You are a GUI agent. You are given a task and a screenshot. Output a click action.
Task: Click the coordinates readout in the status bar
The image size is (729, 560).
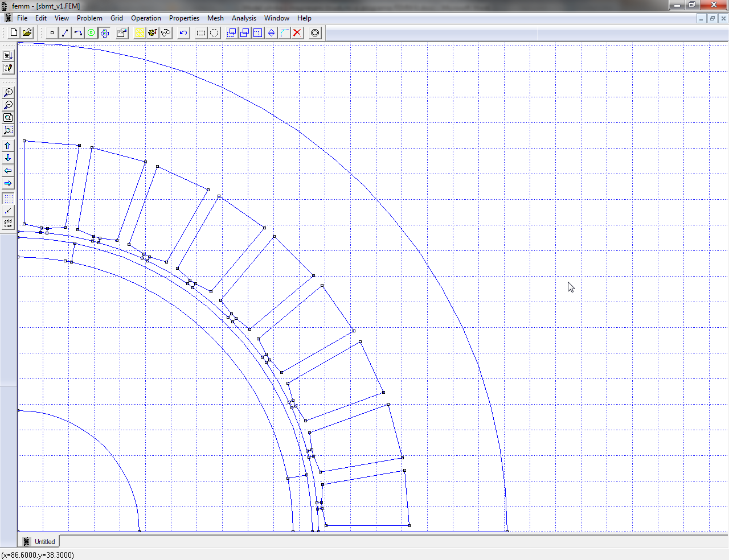[38, 555]
